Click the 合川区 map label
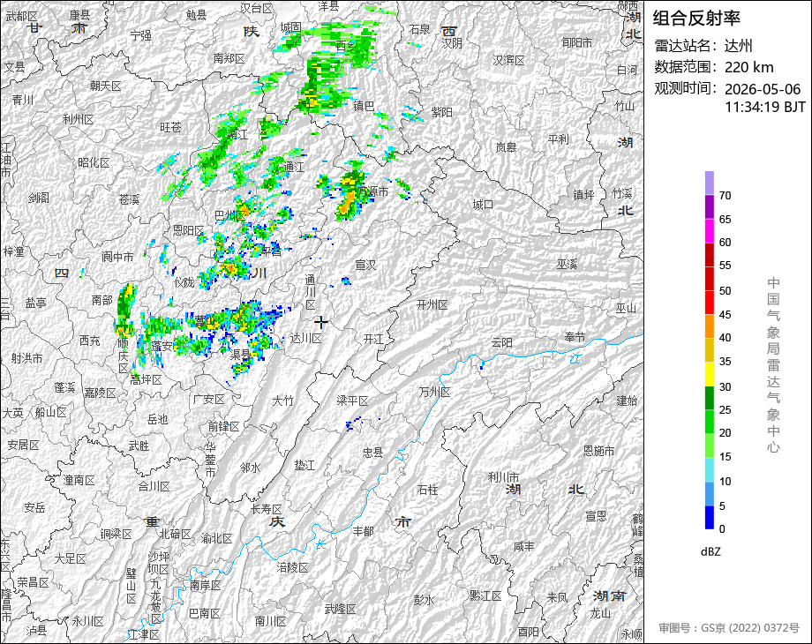Image resolution: width=812 pixels, height=644 pixels. [154, 486]
